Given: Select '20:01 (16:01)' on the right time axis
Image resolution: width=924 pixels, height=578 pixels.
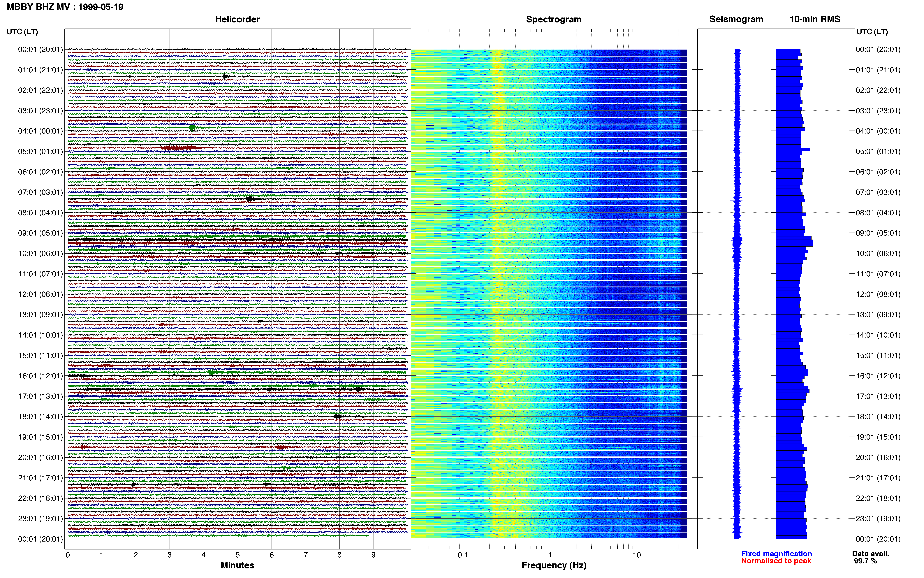Looking at the screenshot, I should (878, 458).
